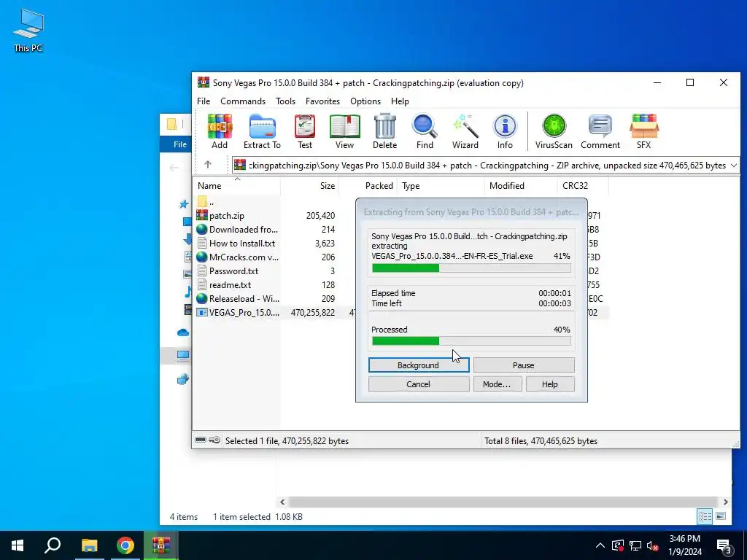Click the Delete trash can icon
Screen dimensions: 747x560
click(x=384, y=132)
